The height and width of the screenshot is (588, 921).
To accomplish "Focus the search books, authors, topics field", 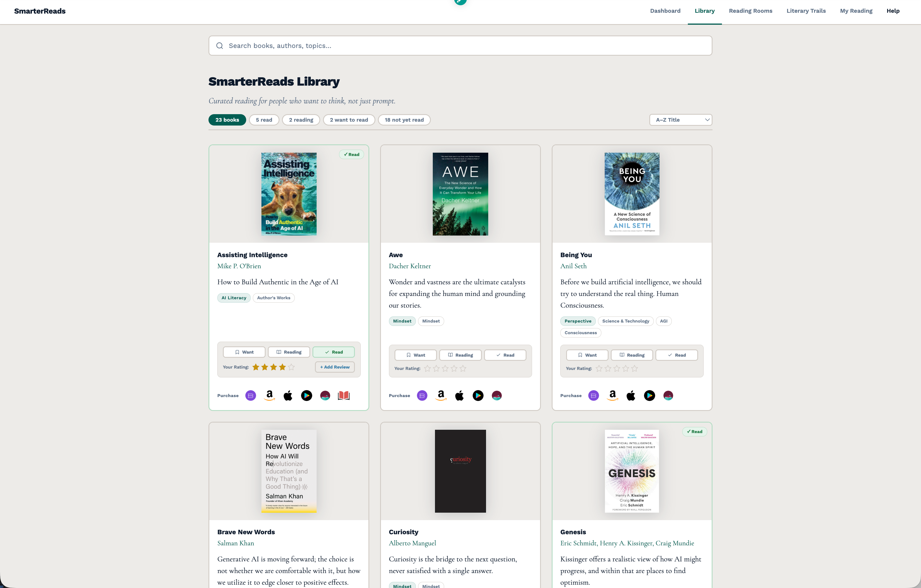I will (x=460, y=45).
